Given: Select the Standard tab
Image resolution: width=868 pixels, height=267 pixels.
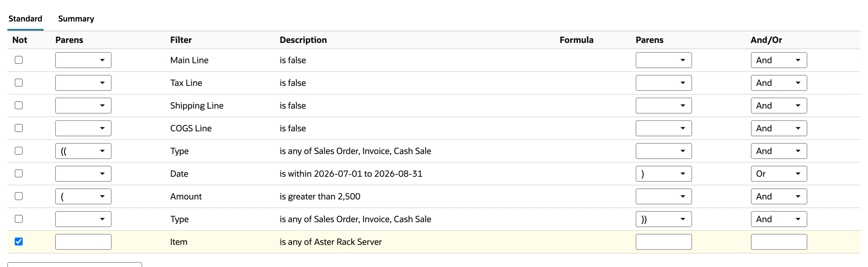Looking at the screenshot, I should 25,18.
